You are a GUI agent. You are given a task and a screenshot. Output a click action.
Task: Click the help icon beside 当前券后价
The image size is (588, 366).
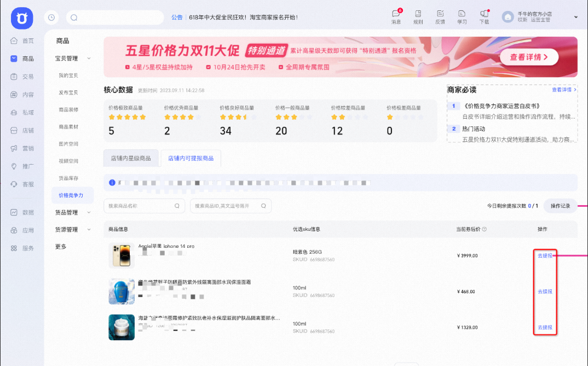click(484, 229)
